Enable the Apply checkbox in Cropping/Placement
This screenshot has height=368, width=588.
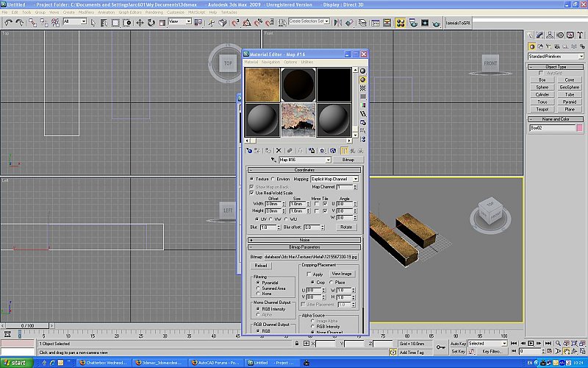point(309,274)
